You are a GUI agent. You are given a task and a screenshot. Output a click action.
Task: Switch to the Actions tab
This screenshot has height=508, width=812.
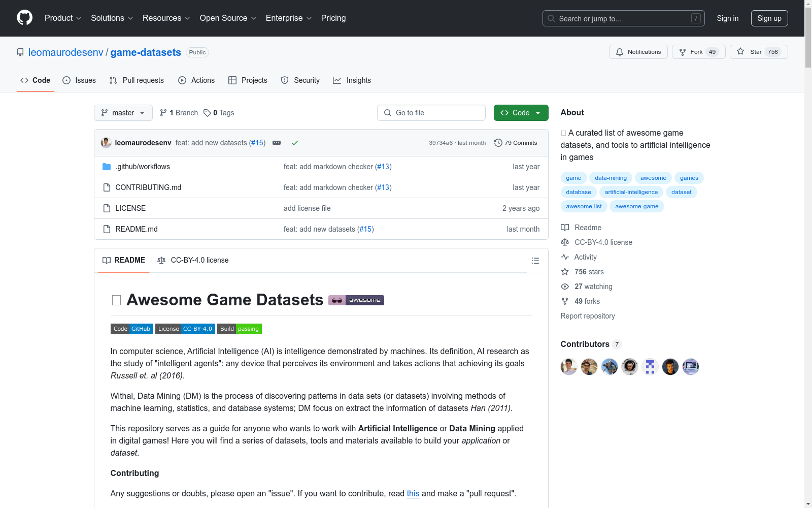point(196,80)
